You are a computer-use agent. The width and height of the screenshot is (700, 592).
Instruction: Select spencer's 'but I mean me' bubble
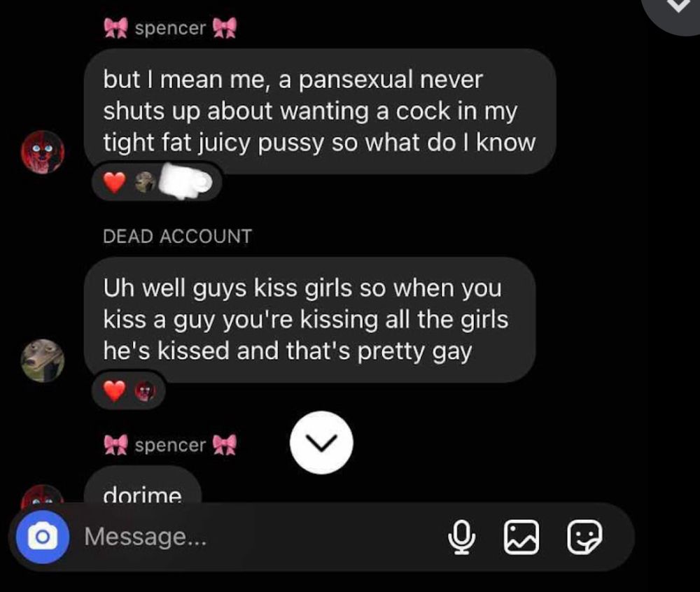[320, 111]
